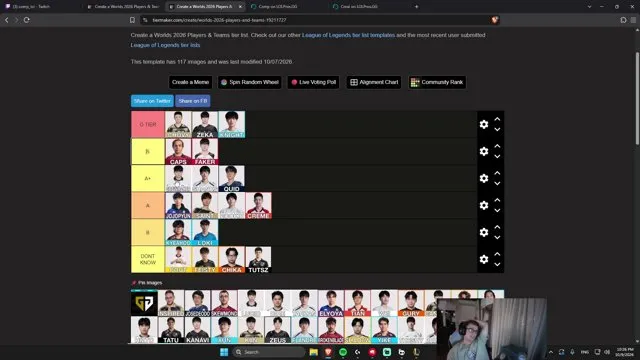Move the orange A row down with its chevron
Screen dimensions: 640x360
[497, 211]
